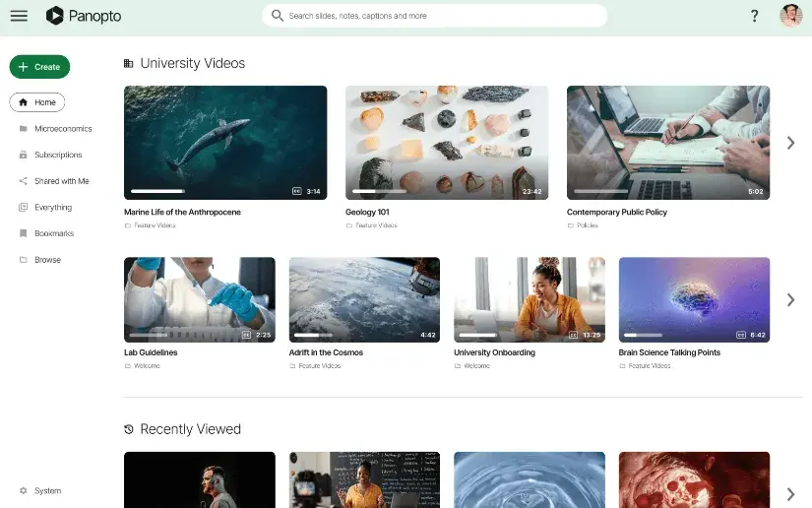812x508 pixels.
Task: Open the Geology 101 video title link
Action: 363,212
